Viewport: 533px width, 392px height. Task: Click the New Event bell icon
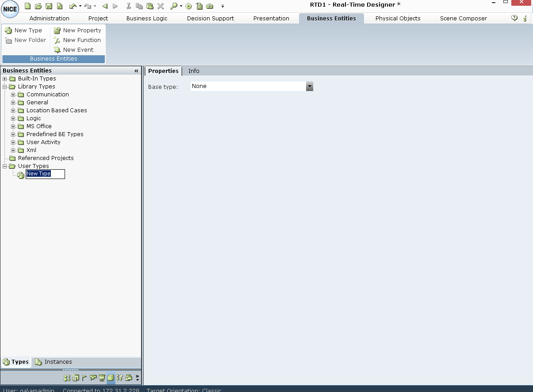[x=57, y=50]
